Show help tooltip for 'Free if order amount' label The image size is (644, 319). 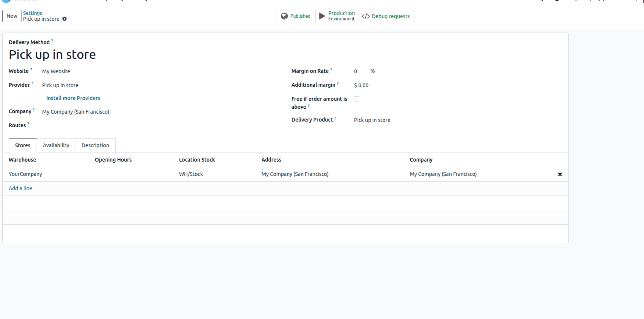(x=309, y=105)
